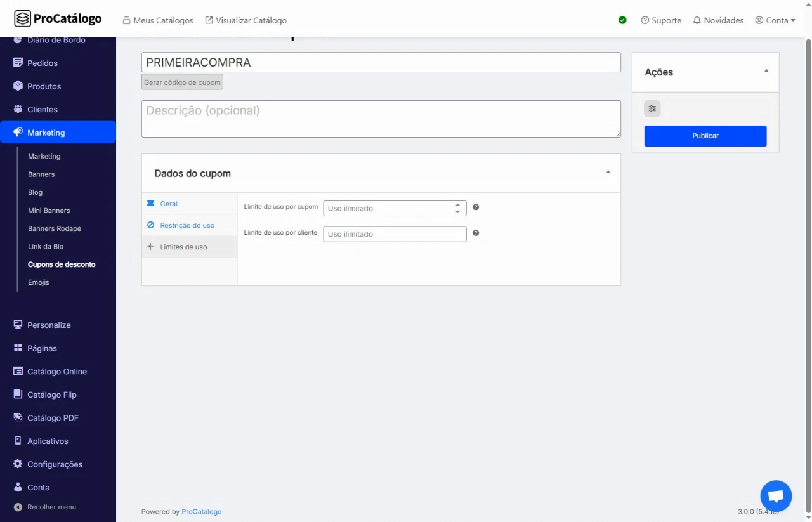Screen dimensions: 812x522
Task: Collapse the Ações panel
Action: 766,71
